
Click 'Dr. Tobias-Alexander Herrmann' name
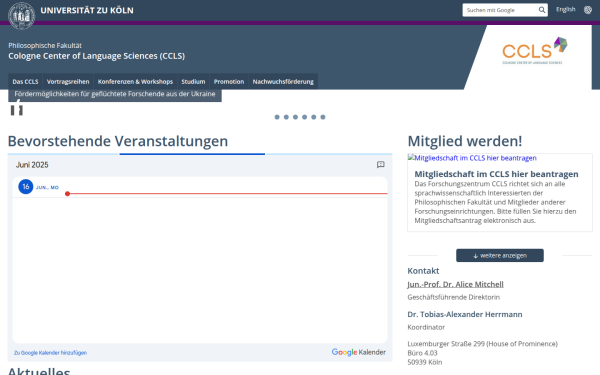click(x=465, y=315)
